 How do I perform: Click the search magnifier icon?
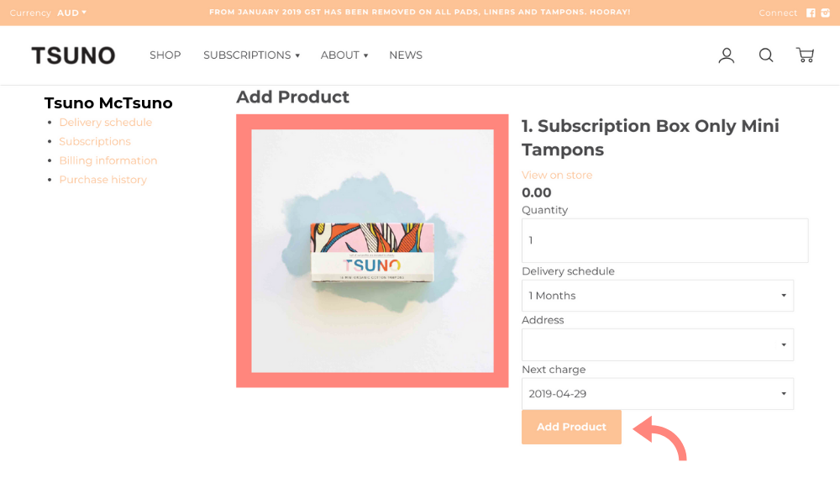(x=766, y=55)
